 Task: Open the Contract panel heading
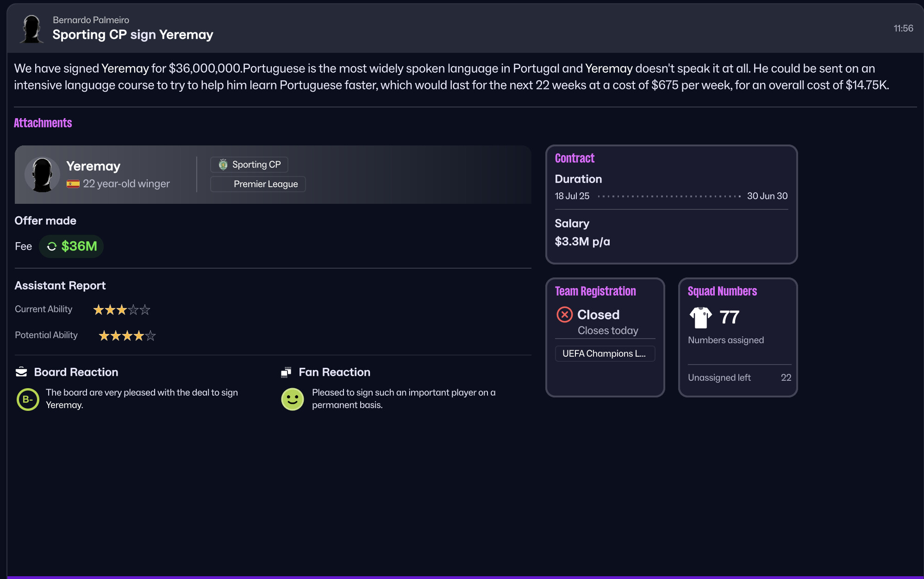point(574,158)
